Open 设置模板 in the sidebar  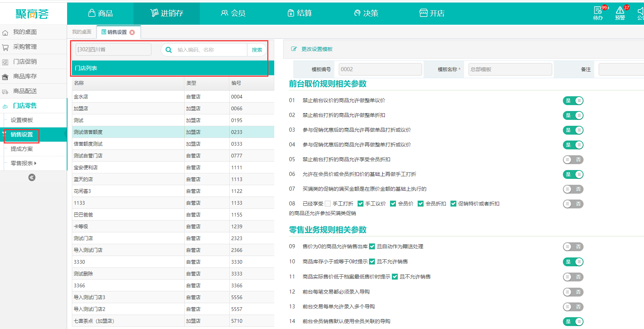pyautogui.click(x=22, y=120)
